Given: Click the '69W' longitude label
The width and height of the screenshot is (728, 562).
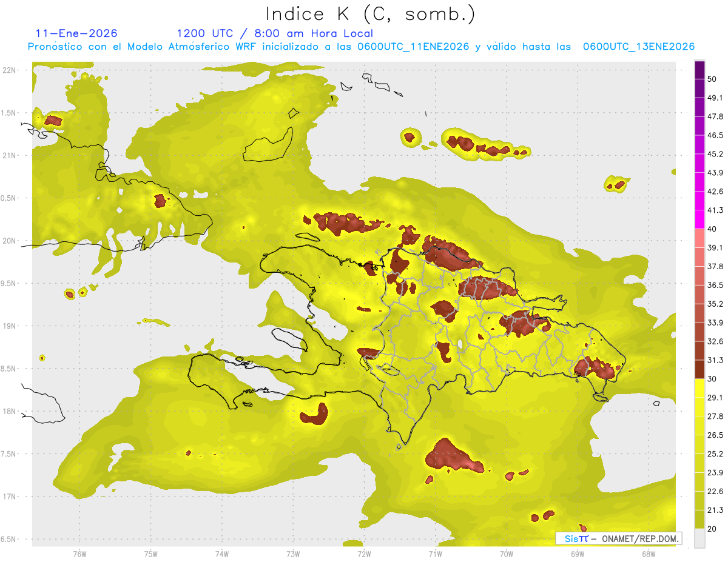Looking at the screenshot, I should click(x=578, y=554).
